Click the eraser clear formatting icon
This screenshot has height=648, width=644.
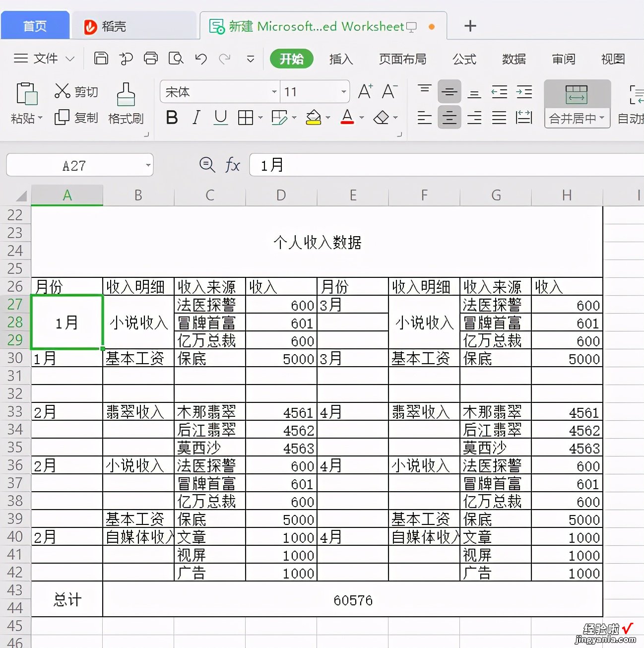(x=381, y=118)
